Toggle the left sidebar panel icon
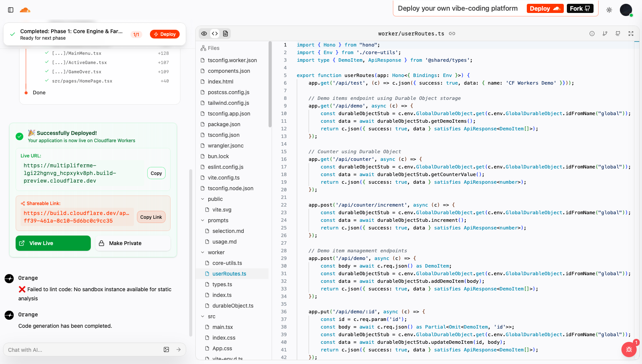 (x=11, y=10)
